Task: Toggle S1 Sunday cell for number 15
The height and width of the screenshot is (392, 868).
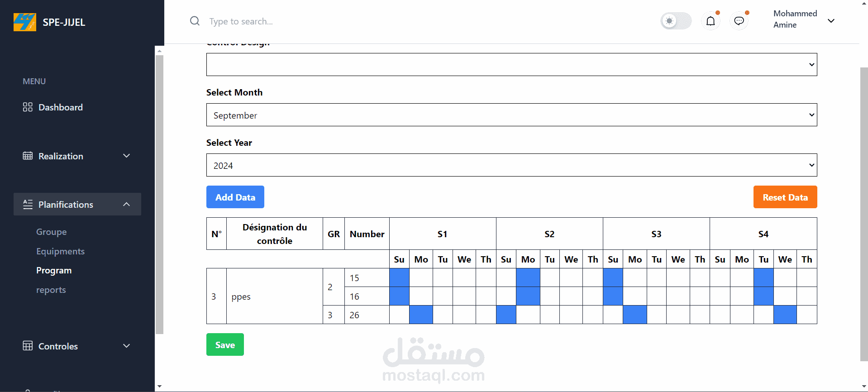Action: 399,277
